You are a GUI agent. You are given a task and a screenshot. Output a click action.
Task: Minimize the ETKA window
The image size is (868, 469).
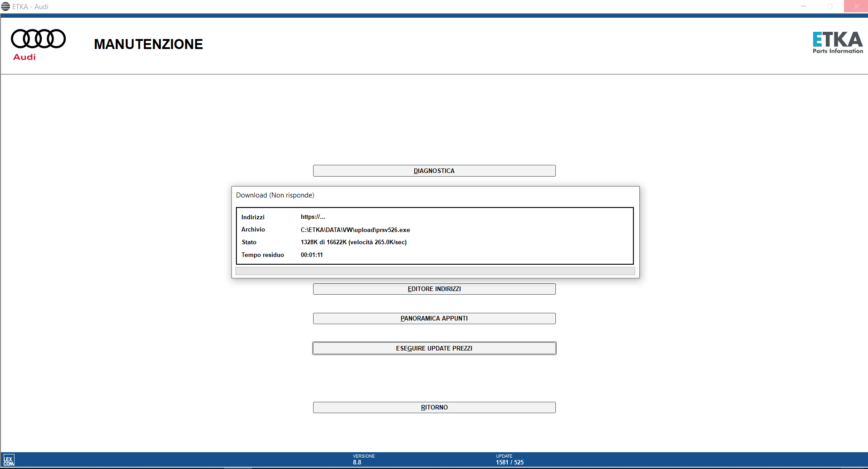[804, 6]
